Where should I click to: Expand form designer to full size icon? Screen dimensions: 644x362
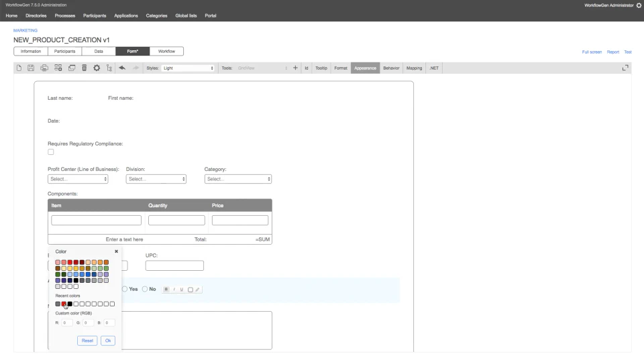(625, 68)
